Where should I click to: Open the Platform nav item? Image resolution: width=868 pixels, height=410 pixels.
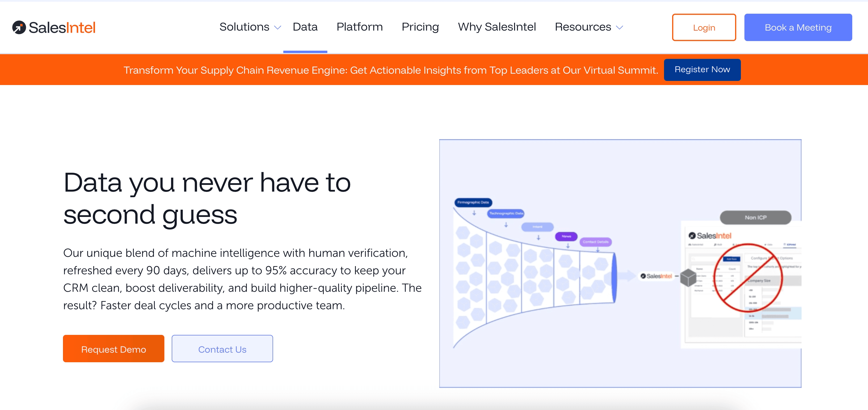[360, 27]
